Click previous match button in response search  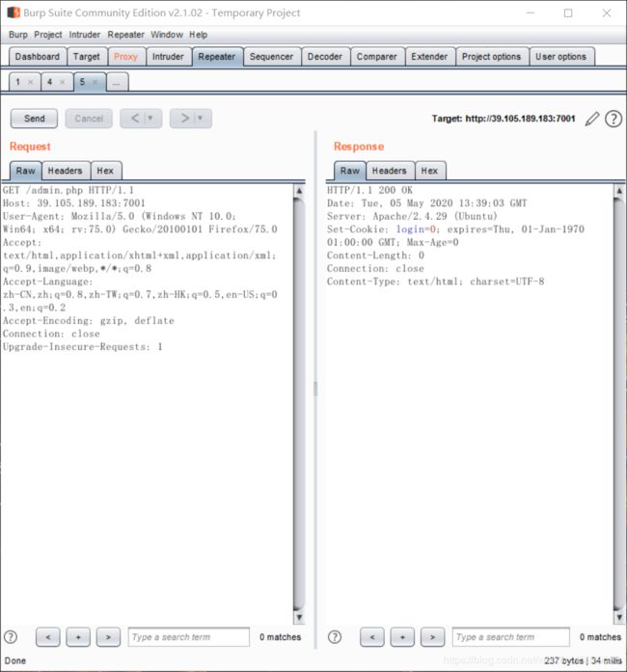pos(372,637)
